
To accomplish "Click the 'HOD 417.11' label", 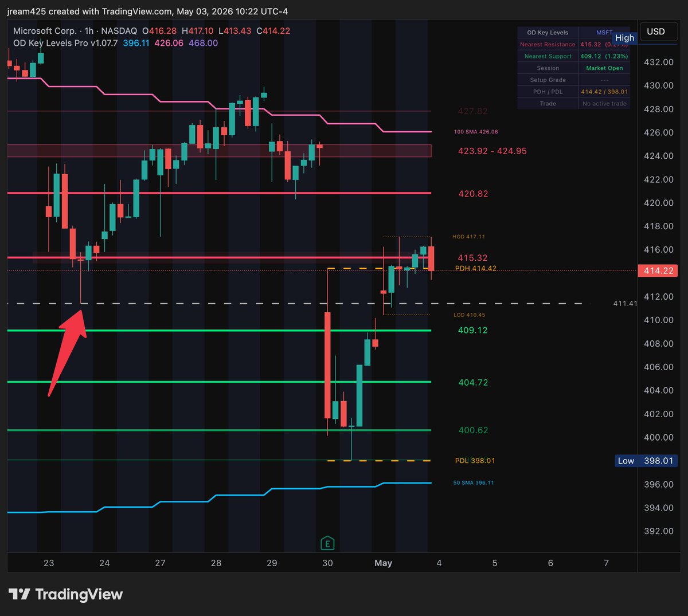I will pos(468,237).
